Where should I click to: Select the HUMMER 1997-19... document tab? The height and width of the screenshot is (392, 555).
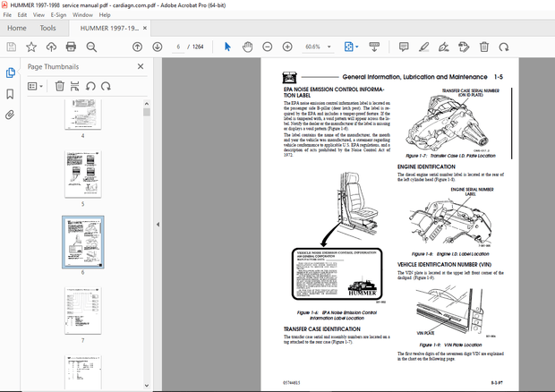click(x=109, y=29)
